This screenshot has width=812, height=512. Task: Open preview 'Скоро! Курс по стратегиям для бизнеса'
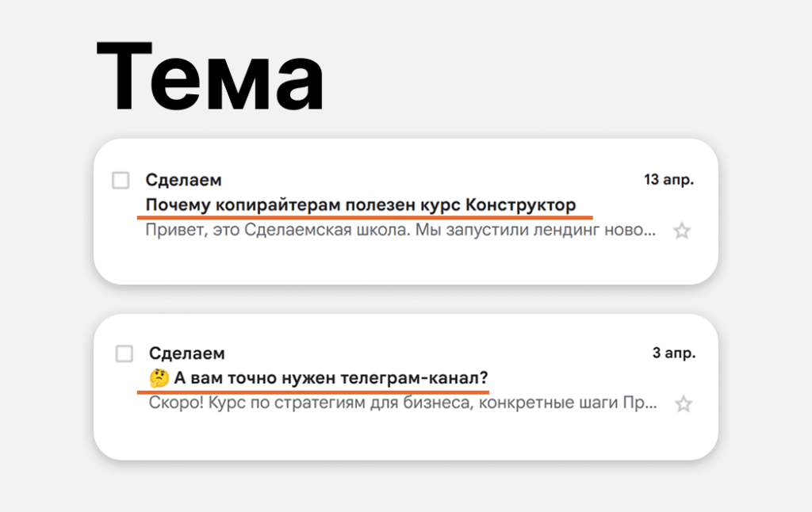click(x=403, y=403)
